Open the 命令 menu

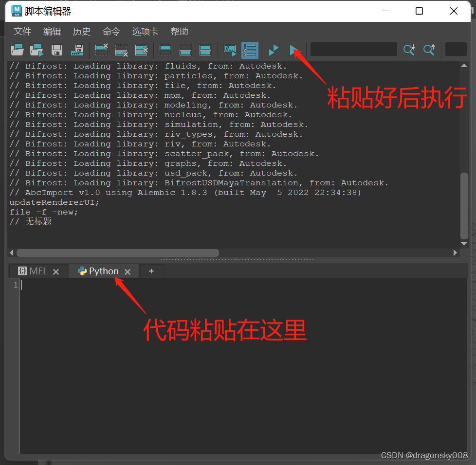[111, 32]
